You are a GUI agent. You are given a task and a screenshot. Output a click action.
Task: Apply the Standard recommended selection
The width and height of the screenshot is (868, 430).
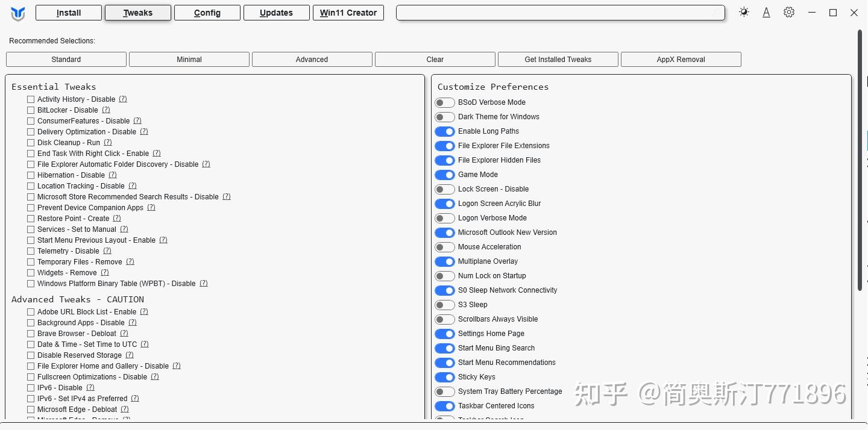[66, 59]
